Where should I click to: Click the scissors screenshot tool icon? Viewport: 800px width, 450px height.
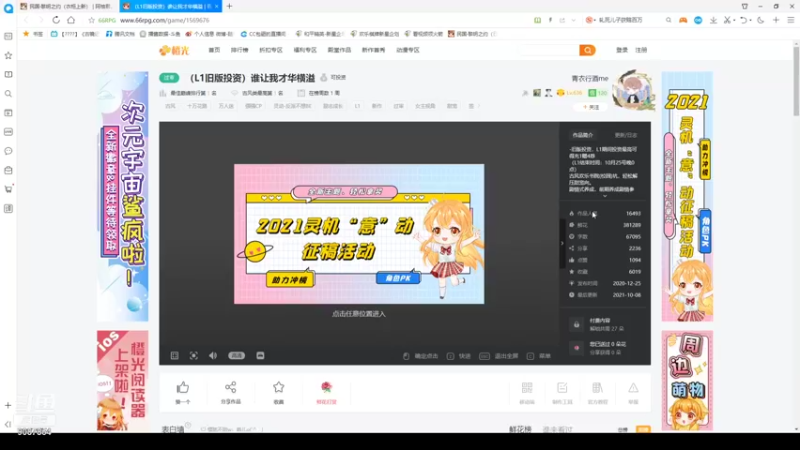coord(727,20)
